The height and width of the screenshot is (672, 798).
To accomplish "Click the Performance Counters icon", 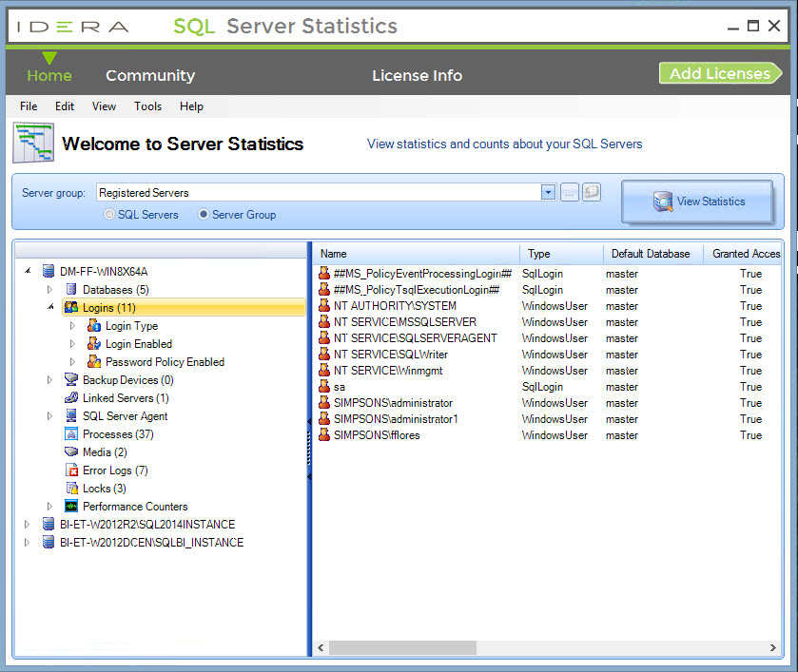I will point(71,507).
